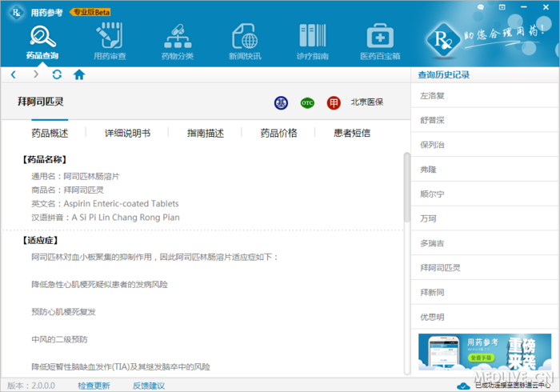The width and height of the screenshot is (560, 392).
Task: Click the 【适应症】 section heading
Action: 40,240
